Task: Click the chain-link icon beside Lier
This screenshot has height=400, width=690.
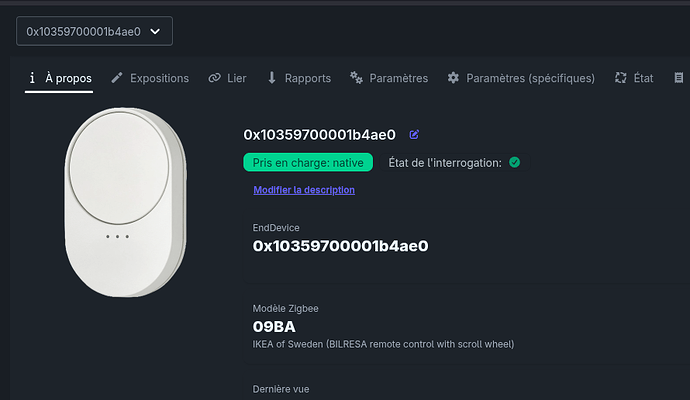Action: (214, 78)
